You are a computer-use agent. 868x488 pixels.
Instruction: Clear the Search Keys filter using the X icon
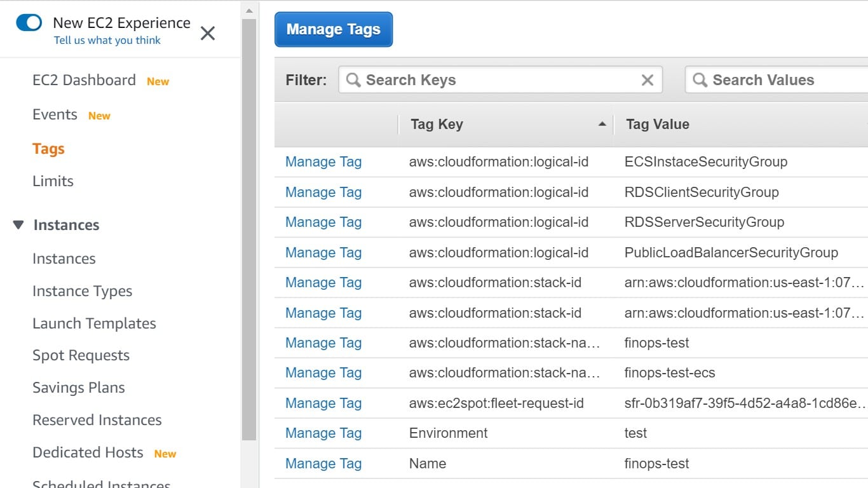click(x=647, y=79)
